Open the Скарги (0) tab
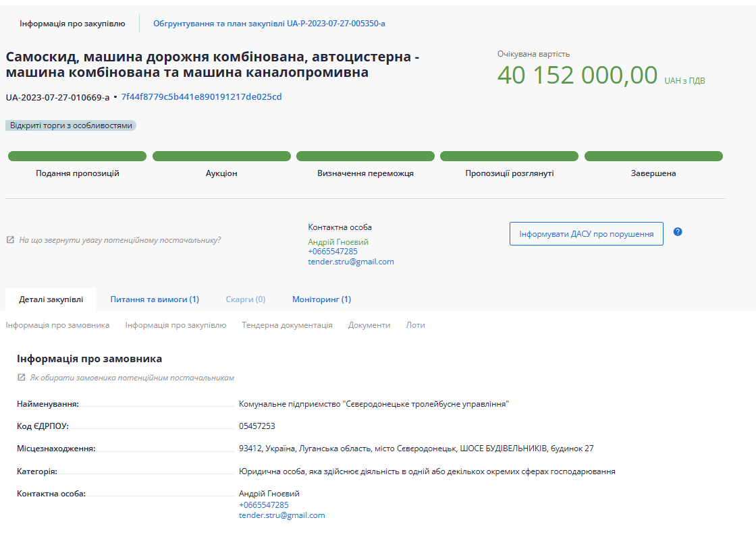This screenshot has height=547, width=756. [x=245, y=299]
